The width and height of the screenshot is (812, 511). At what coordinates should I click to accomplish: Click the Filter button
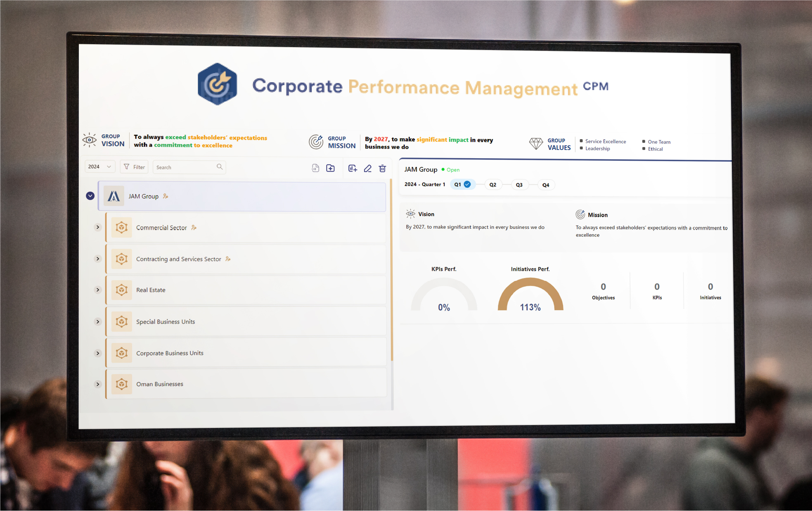pyautogui.click(x=134, y=167)
